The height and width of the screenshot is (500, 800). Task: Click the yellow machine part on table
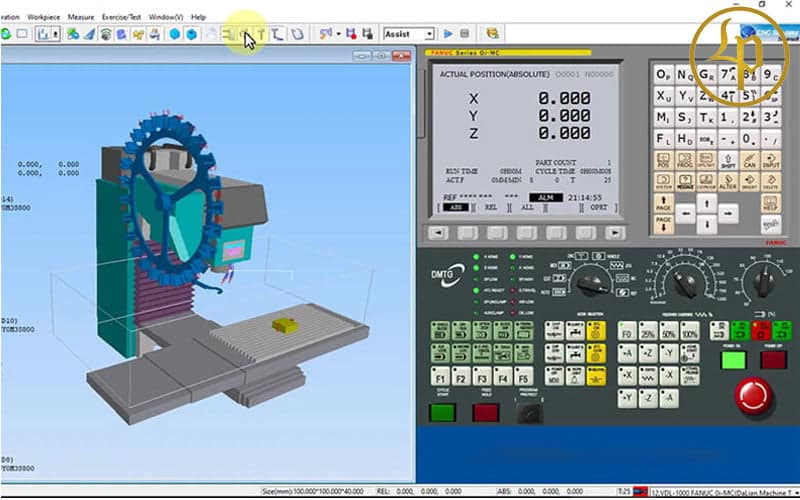(285, 325)
